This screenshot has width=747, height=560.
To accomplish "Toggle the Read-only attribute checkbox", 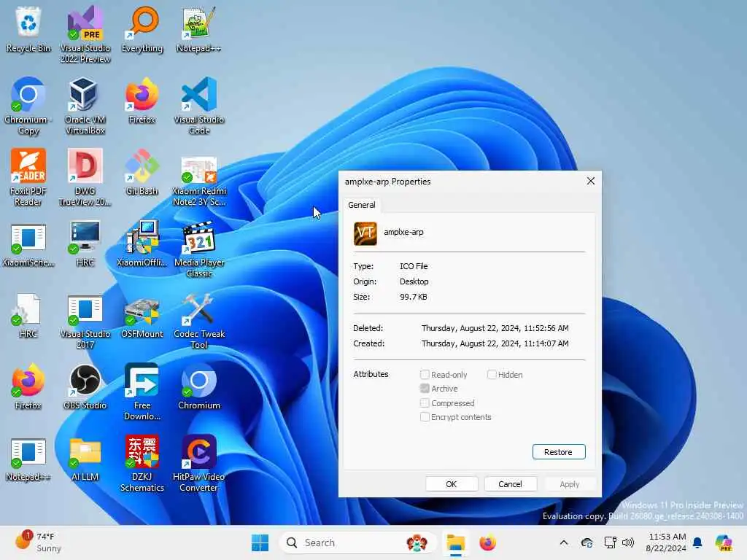I will (425, 375).
